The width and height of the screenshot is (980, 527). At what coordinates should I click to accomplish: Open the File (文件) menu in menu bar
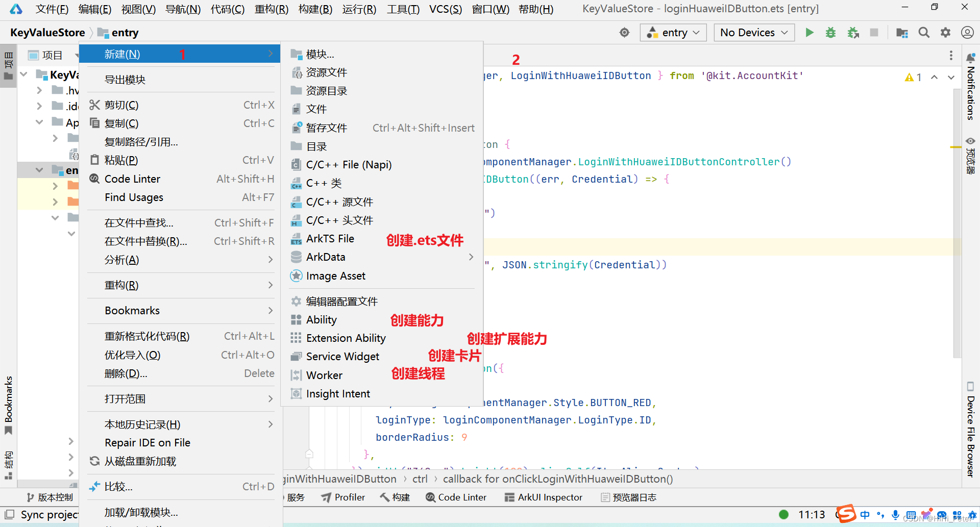(x=52, y=9)
